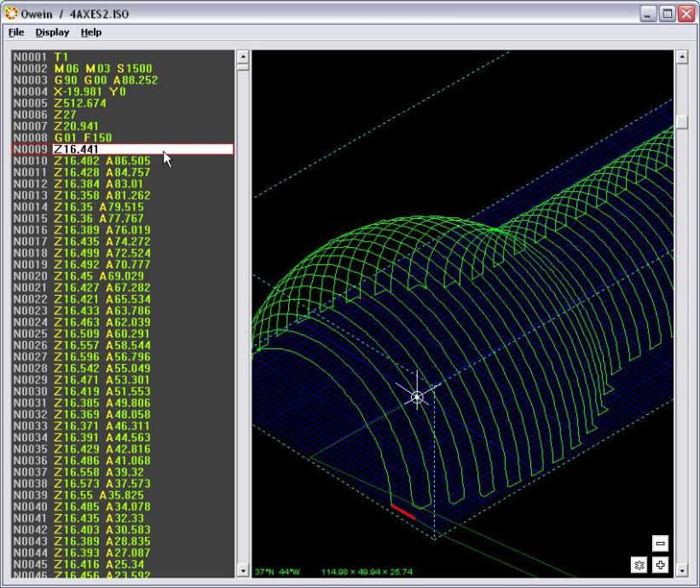Click the red highlighted toolpath segment

pos(403,511)
